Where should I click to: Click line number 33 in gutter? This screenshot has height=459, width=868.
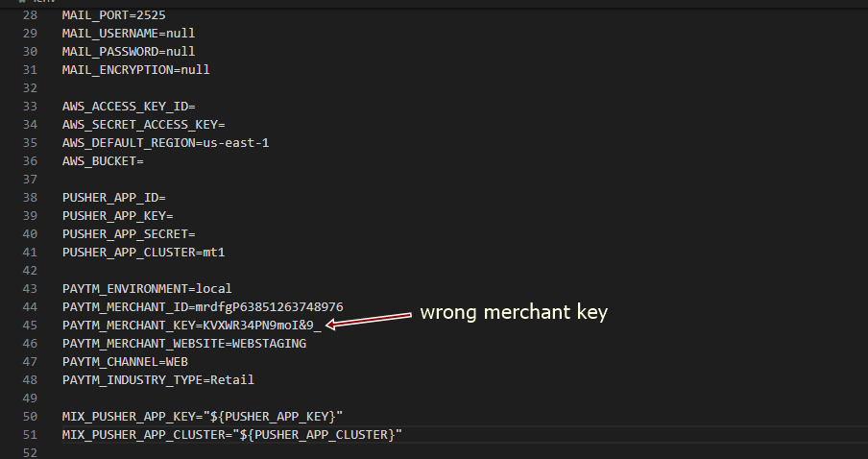(30, 107)
